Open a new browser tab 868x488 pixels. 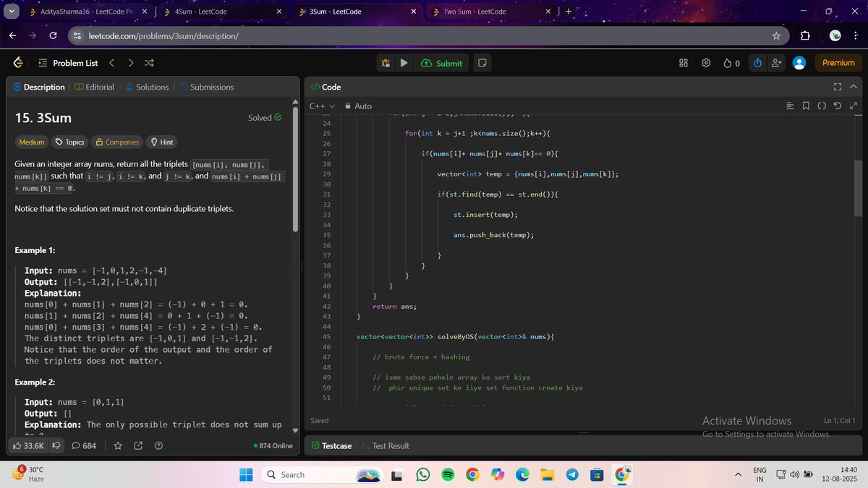569,12
